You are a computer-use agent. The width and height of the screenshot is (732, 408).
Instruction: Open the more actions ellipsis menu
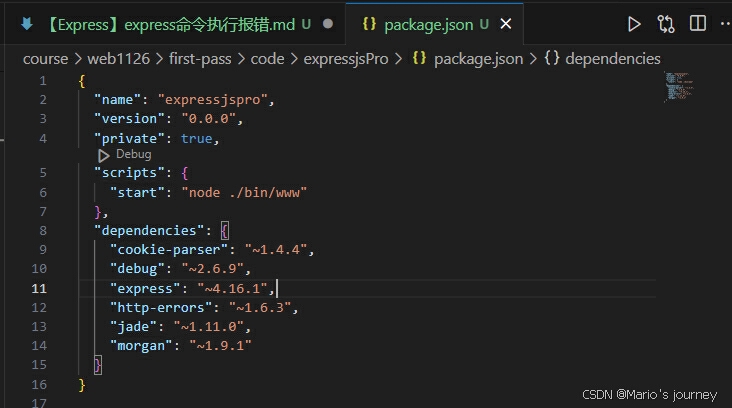click(x=725, y=23)
